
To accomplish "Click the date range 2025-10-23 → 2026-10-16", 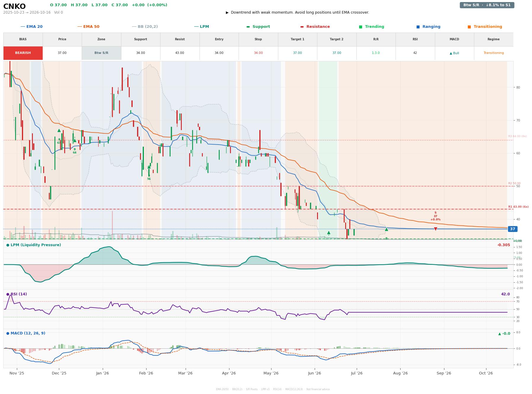I will point(27,12).
